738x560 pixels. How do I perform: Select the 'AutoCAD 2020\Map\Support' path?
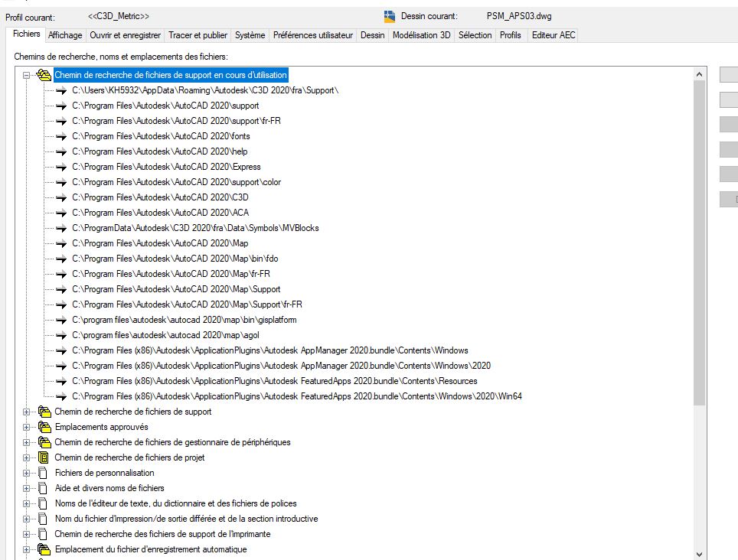pyautogui.click(x=176, y=289)
